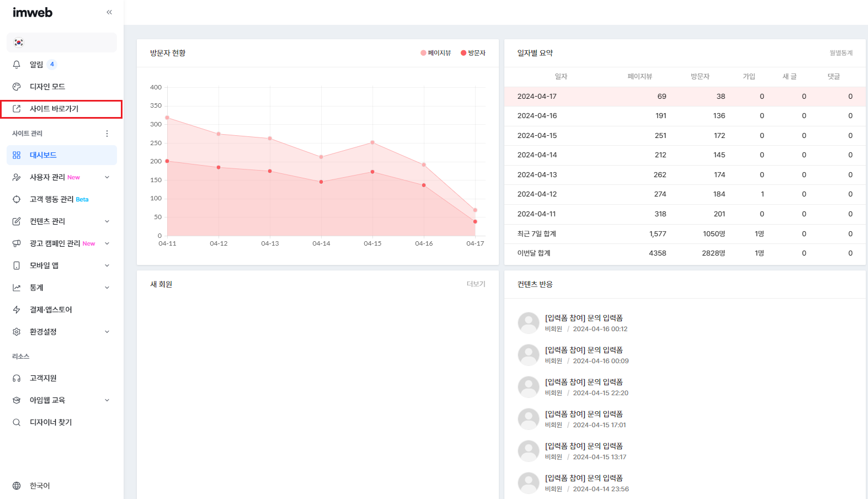The width and height of the screenshot is (868, 499).
Task: Click the design mode palette icon
Action: [x=17, y=87]
